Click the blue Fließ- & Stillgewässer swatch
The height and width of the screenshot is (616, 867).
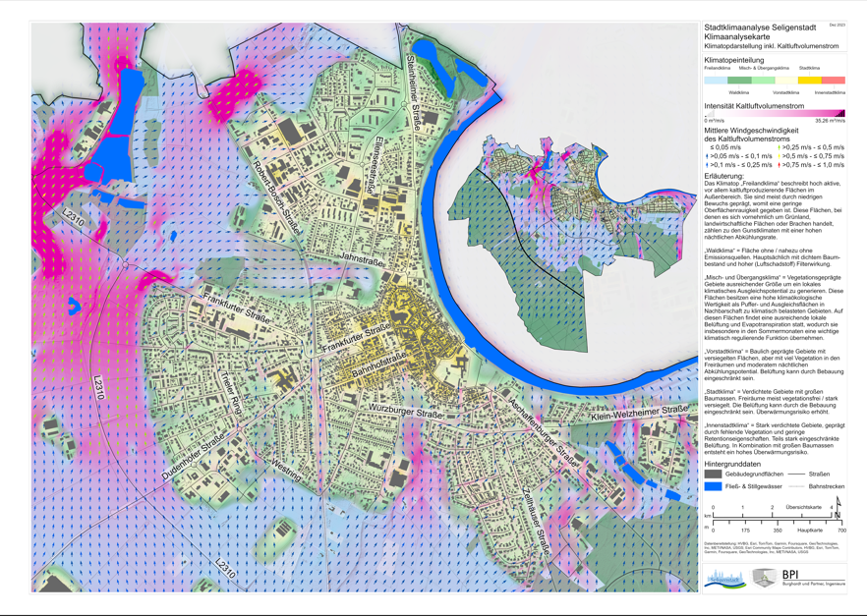[714, 486]
